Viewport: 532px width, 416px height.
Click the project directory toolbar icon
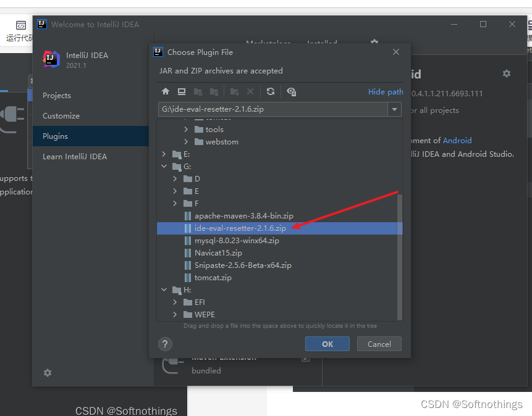198,91
